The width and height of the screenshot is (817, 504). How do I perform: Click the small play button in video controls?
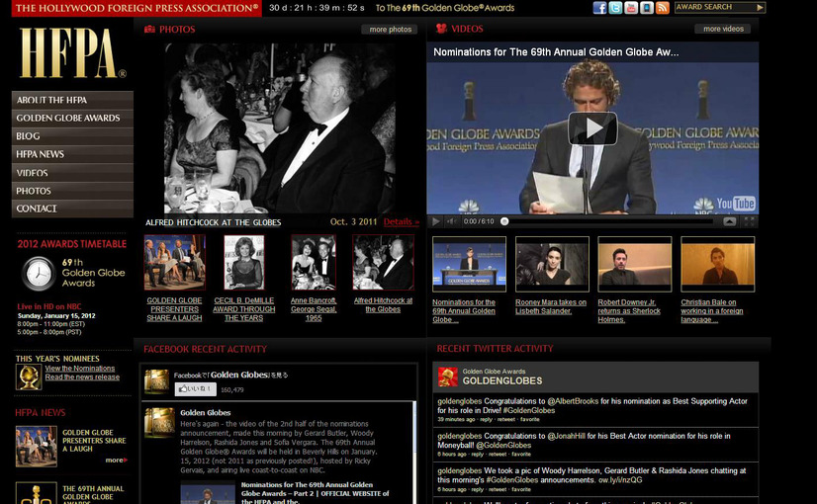(435, 221)
